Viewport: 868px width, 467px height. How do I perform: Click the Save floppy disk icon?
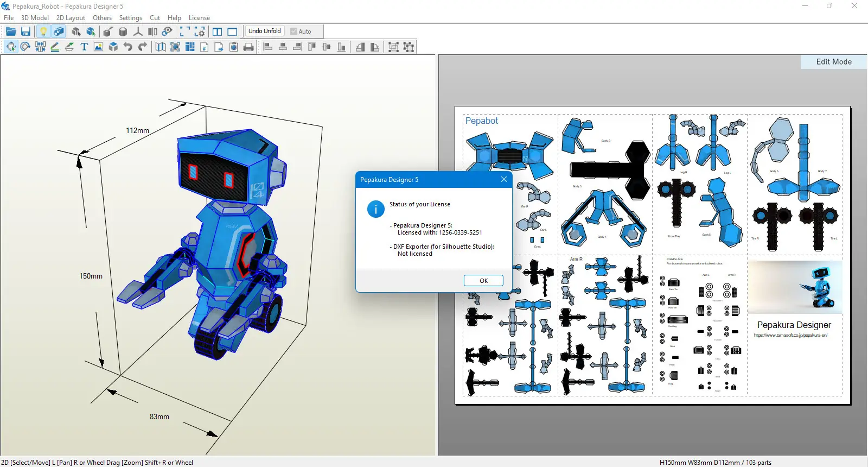[x=25, y=31]
